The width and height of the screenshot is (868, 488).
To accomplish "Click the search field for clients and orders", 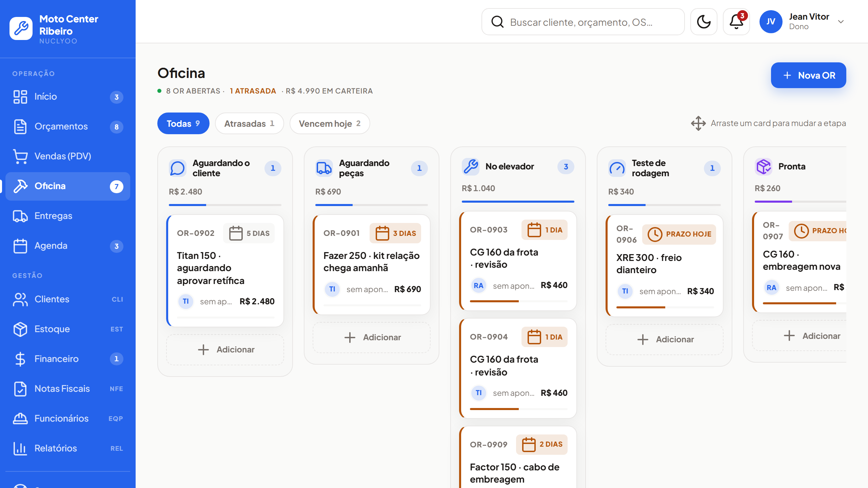I will point(583,22).
